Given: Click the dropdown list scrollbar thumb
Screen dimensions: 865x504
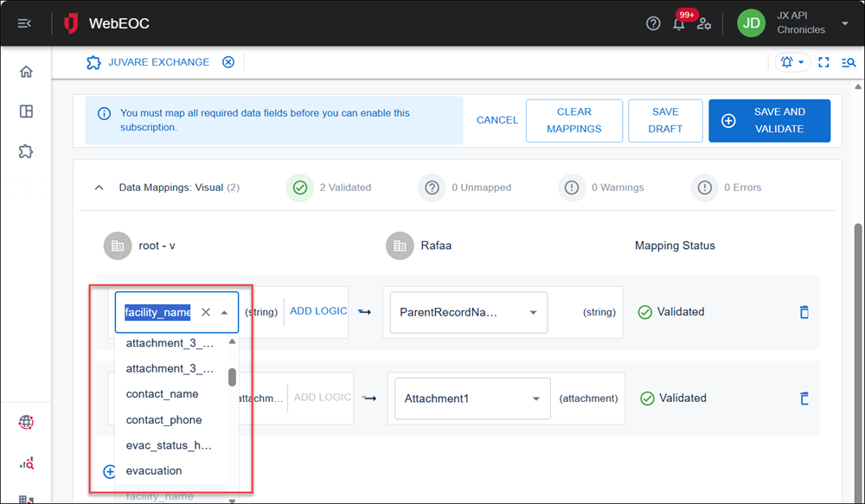Looking at the screenshot, I should 232,377.
